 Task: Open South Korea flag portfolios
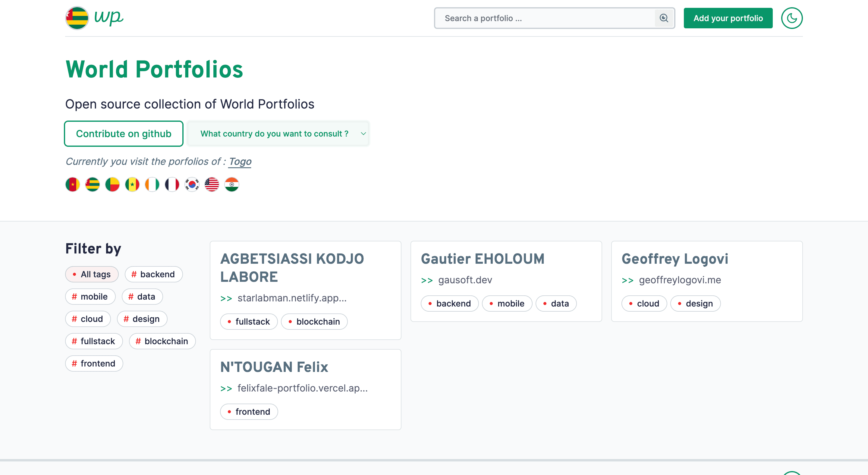point(192,184)
